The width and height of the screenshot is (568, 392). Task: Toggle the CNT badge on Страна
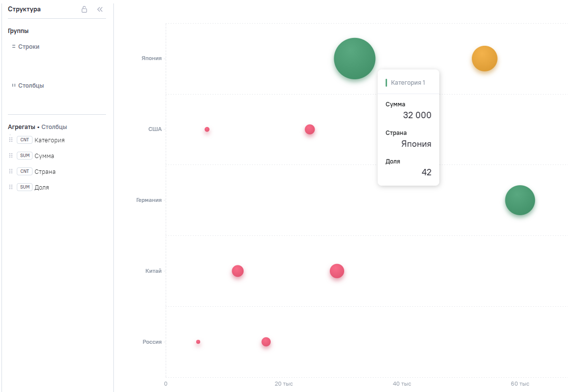pyautogui.click(x=25, y=171)
